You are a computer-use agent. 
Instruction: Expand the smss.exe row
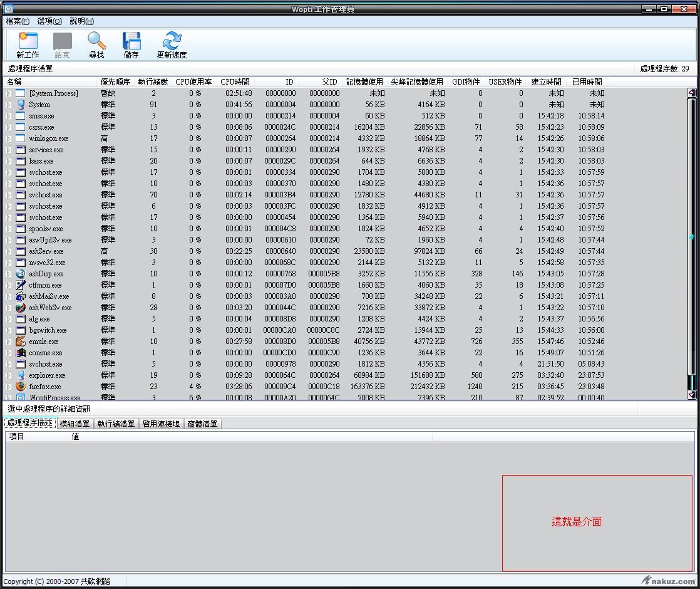click(9, 116)
